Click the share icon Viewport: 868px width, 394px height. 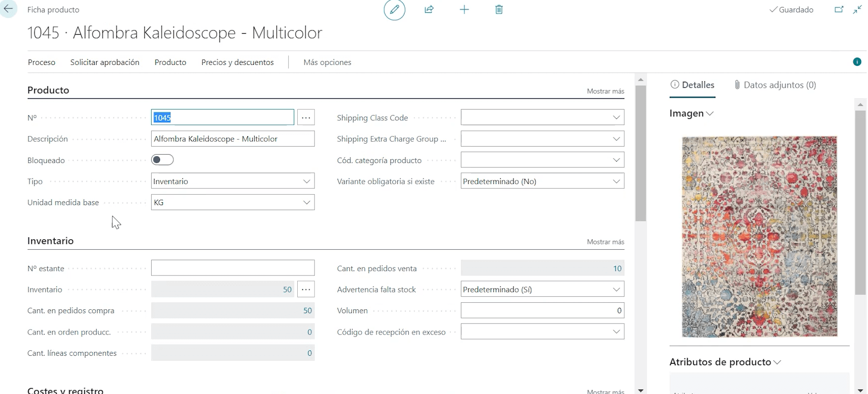[429, 10]
